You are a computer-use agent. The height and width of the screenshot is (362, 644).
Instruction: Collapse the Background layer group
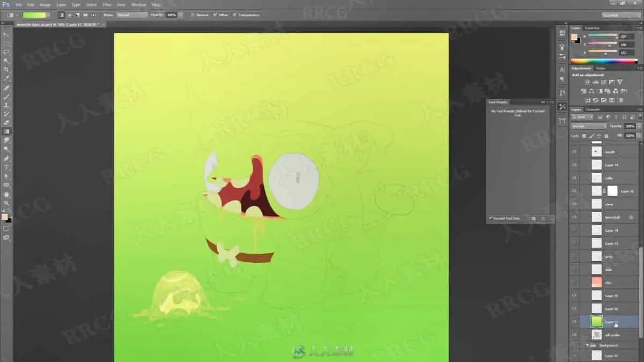587,346
